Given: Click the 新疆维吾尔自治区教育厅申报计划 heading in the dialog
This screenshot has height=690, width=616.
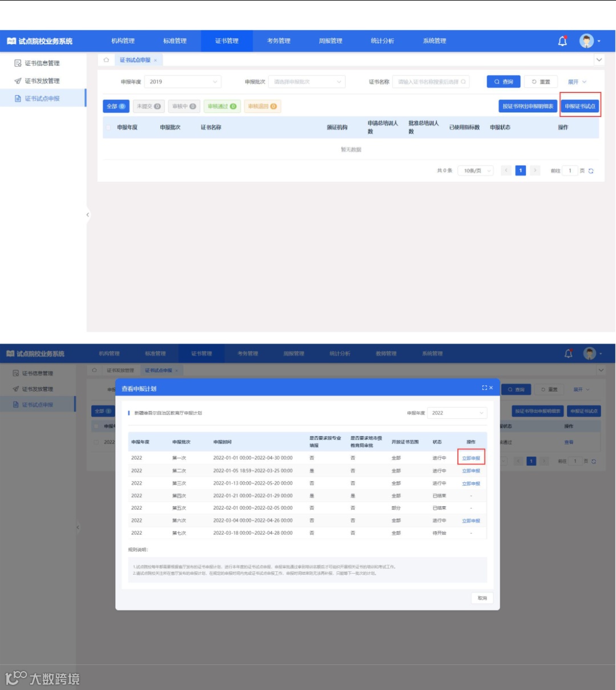Looking at the screenshot, I should 168,413.
